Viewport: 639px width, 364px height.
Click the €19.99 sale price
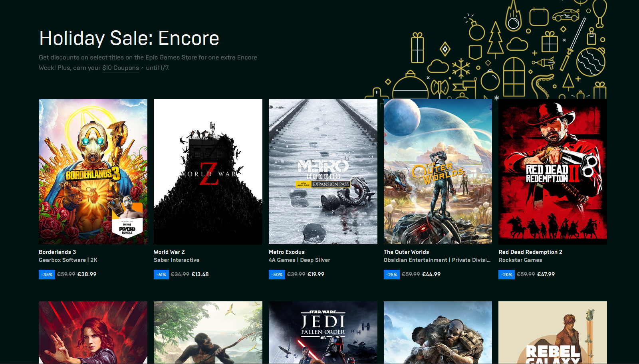[x=316, y=274]
